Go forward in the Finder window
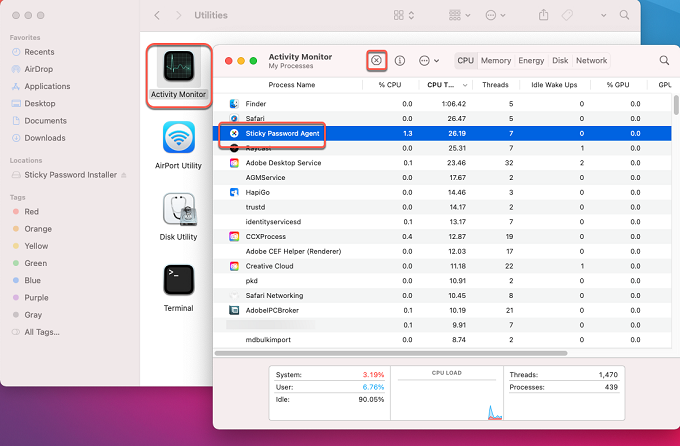This screenshot has width=680, height=446. (178, 16)
